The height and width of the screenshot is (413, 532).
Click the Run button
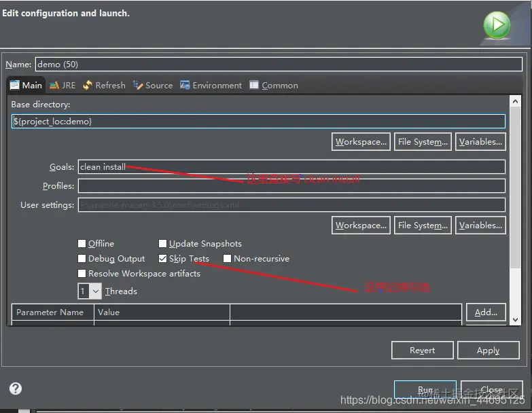click(425, 389)
